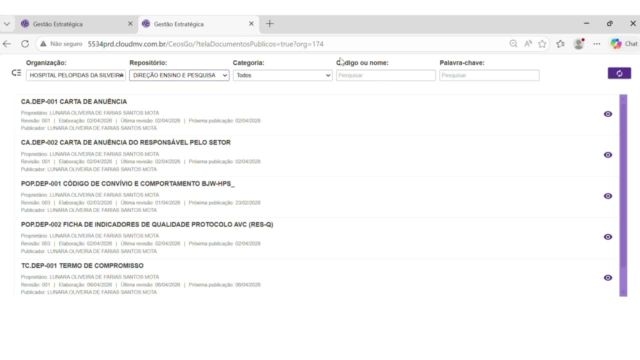
Task: View TC.DEP-001 Termo de Compromisso via its eye icon
Action: 608,278
